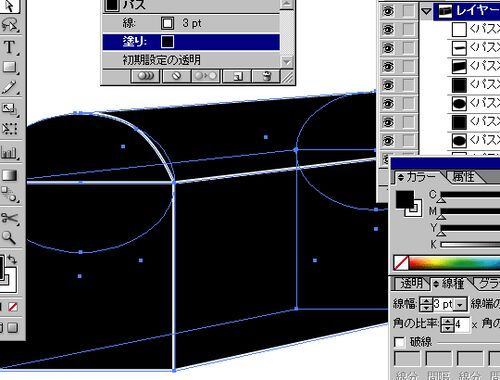
Task: Click the レイヤー layer thumbnail
Action: point(445,11)
